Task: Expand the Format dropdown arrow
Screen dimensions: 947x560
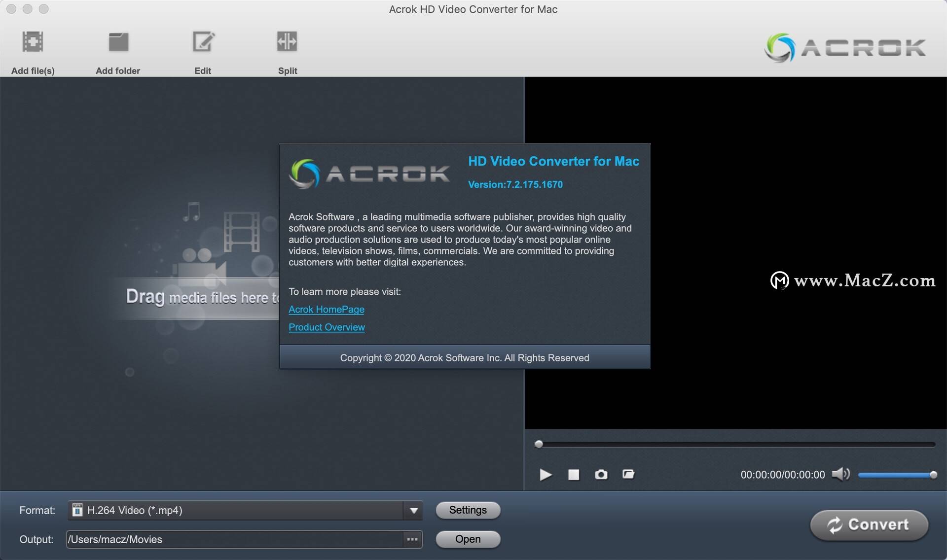Action: click(x=413, y=511)
